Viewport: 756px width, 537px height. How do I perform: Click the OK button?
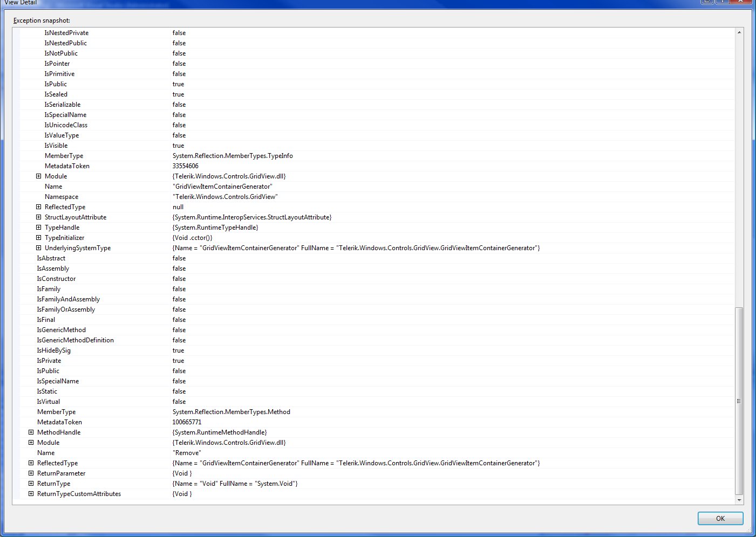point(720,518)
